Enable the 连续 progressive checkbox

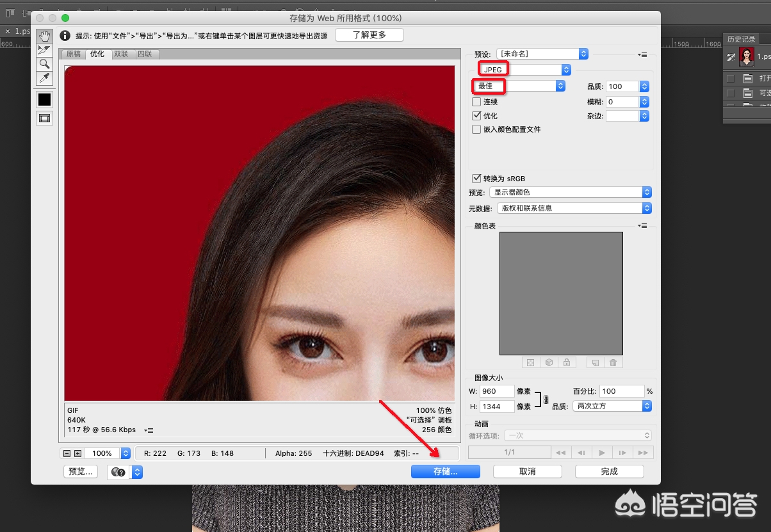tap(476, 102)
